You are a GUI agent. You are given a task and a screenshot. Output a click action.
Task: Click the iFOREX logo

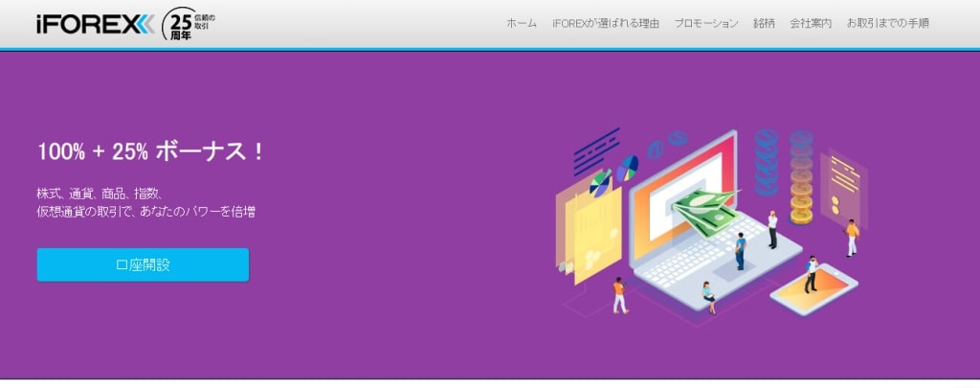(95, 24)
